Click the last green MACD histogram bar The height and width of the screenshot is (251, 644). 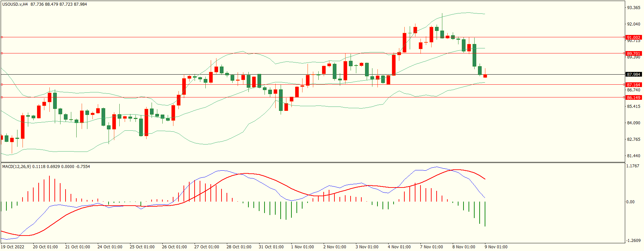point(485,214)
